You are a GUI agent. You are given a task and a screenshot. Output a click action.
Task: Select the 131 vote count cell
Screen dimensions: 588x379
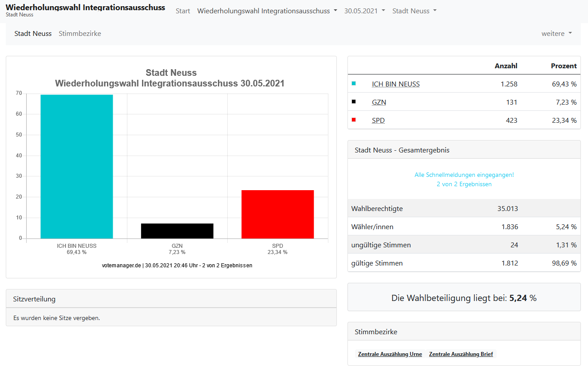(512, 102)
